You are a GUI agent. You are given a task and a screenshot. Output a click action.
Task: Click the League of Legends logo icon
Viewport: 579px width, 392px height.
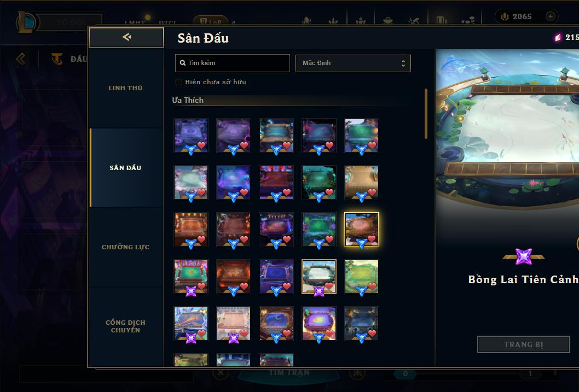click(26, 22)
